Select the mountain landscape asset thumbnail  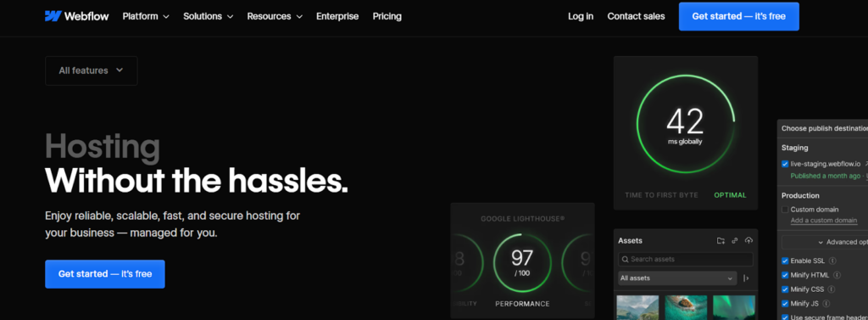tap(637, 307)
